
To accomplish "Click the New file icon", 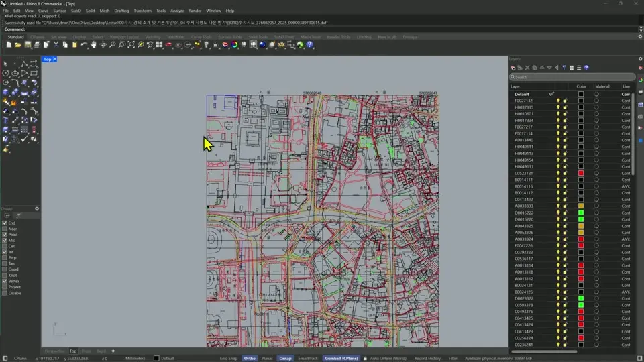I will tap(9, 45).
